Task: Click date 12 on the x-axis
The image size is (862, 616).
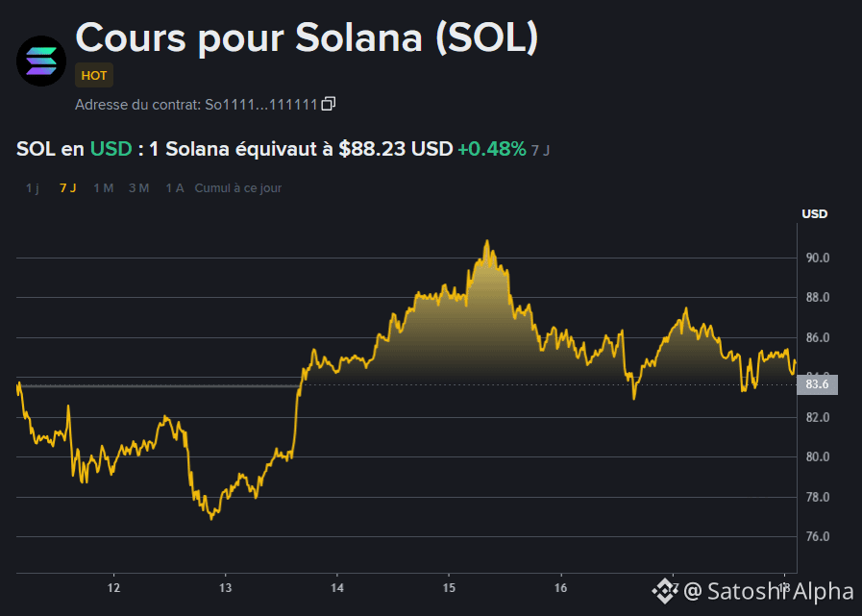Action: point(113,588)
